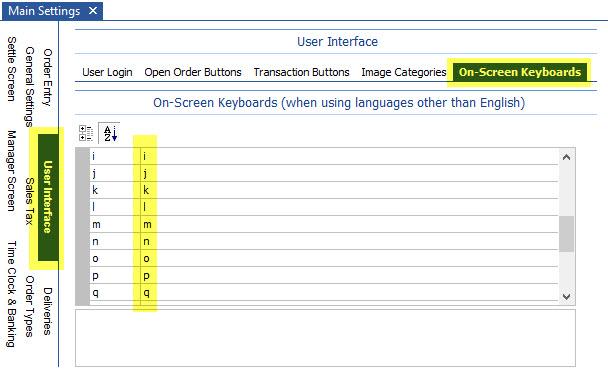This screenshot has width=608, height=375.
Task: Click the vertical scrollbar thumb
Action: click(566, 234)
